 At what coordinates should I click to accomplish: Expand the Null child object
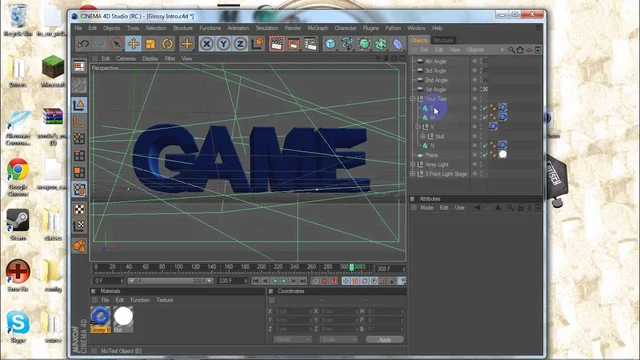point(423,136)
